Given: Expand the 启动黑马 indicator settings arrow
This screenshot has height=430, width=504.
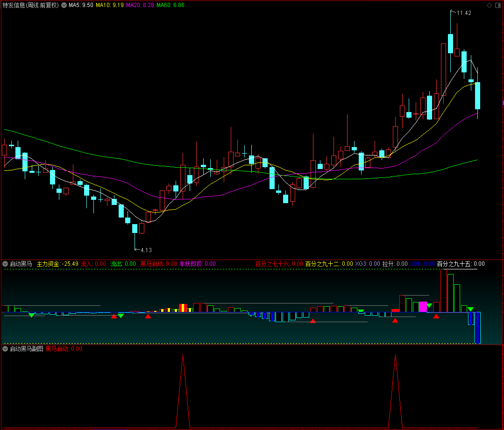Looking at the screenshot, I should tap(5, 264).
